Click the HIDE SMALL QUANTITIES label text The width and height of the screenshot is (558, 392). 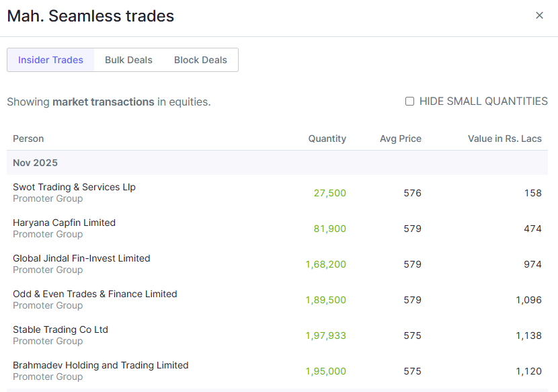point(483,102)
